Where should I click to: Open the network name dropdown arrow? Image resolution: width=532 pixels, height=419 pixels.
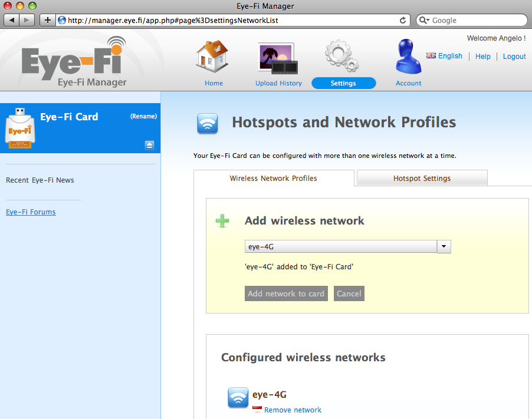444,246
